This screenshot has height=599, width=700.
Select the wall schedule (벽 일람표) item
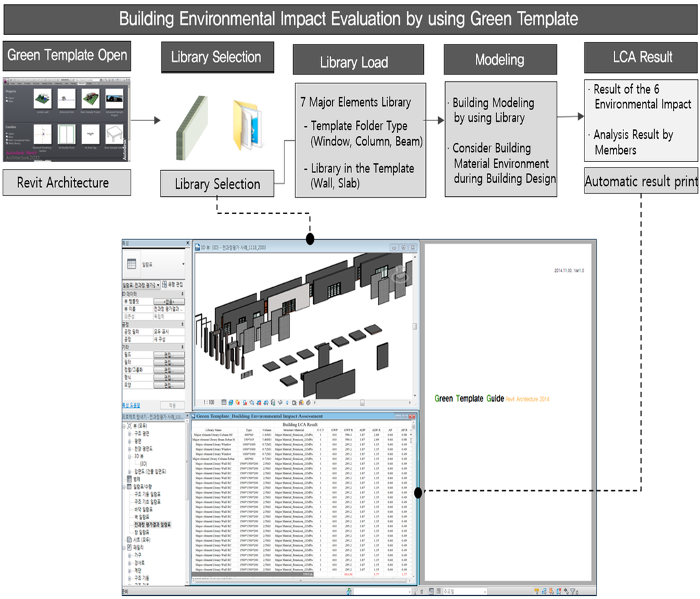pos(142,517)
